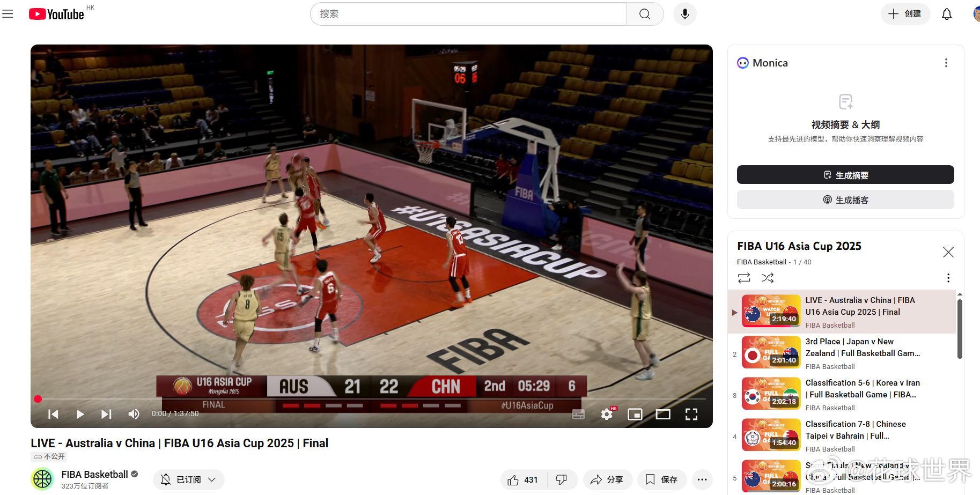Open Monica panel options menu

click(946, 63)
